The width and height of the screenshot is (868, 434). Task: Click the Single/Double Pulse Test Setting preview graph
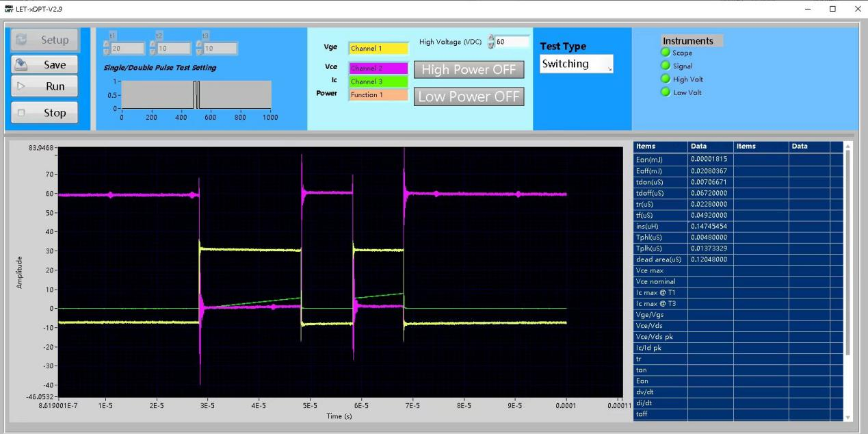(196, 94)
